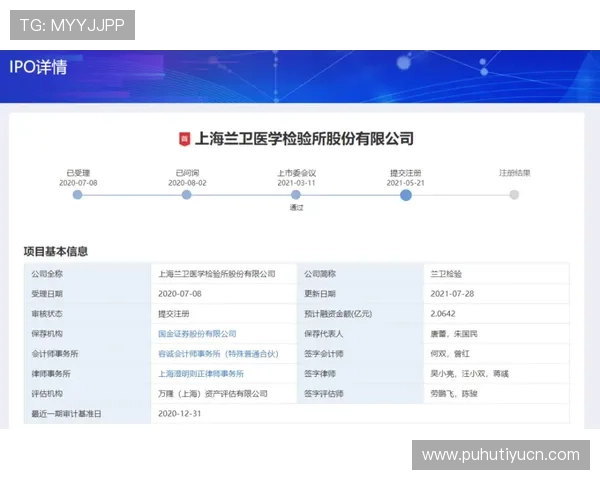Screen dimensions: 600x480
Task: Click the 签字律师 label cell
Action: (360, 374)
